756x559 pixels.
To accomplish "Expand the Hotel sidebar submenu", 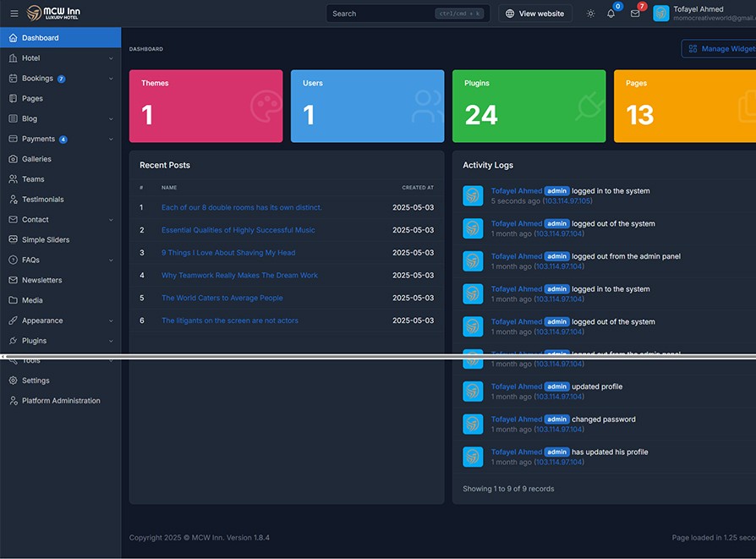I will [x=111, y=58].
